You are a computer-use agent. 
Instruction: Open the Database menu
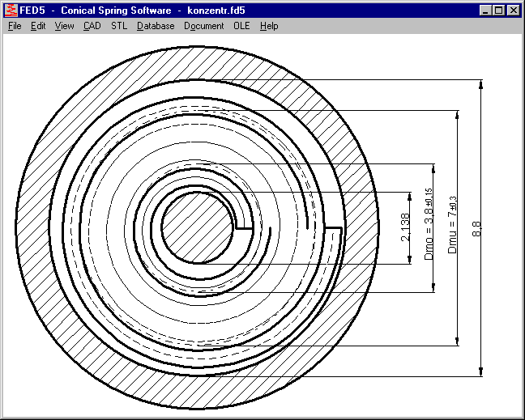coord(156,26)
